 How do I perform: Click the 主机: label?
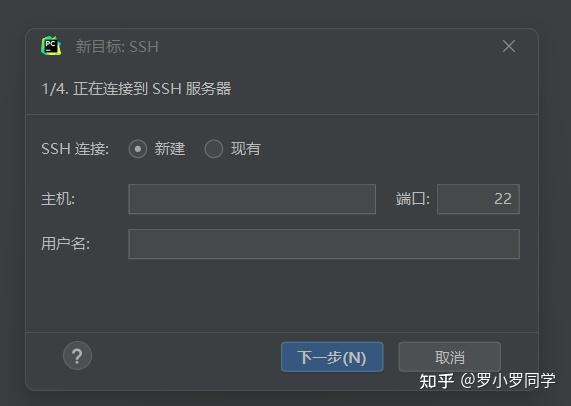click(58, 199)
